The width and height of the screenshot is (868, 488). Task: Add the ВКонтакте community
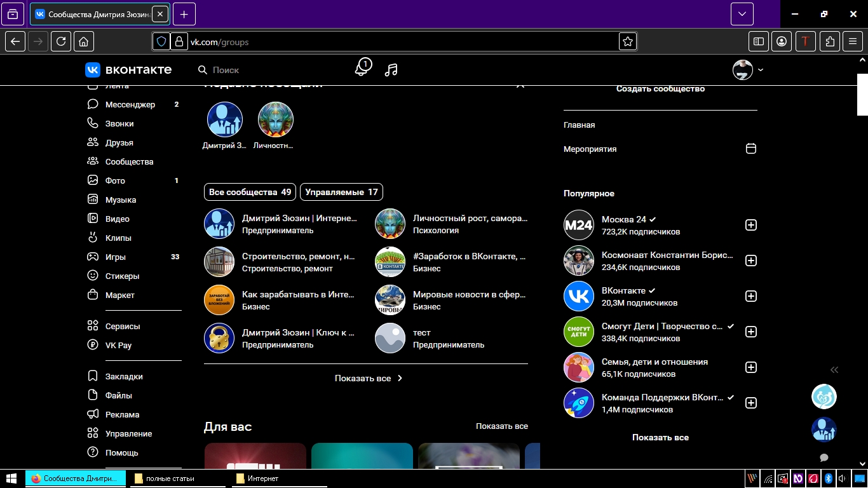(750, 296)
